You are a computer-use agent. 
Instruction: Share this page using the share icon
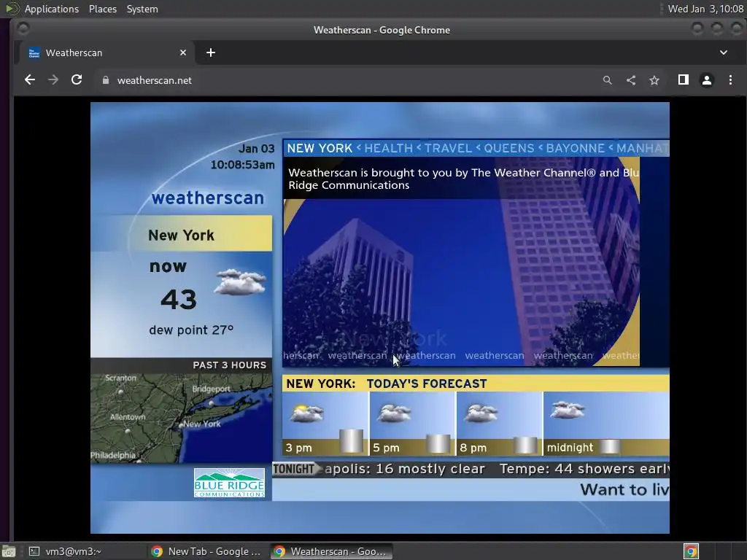click(631, 80)
